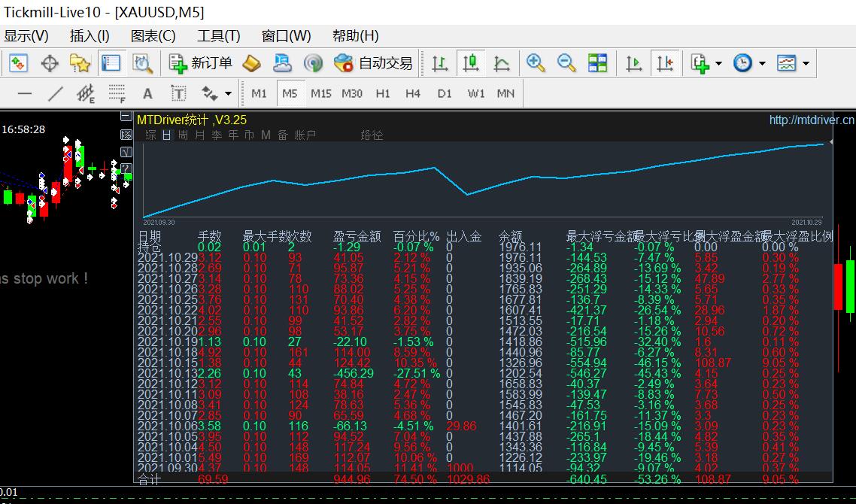
Task: Select the text label T tool
Action: (178, 94)
